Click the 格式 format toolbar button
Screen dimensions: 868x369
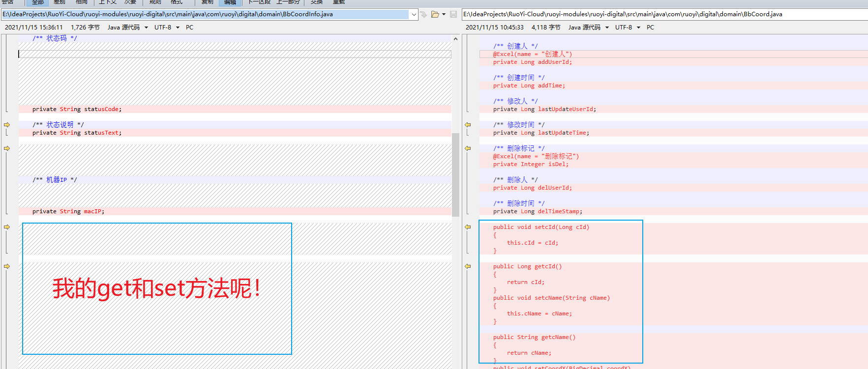[177, 2]
